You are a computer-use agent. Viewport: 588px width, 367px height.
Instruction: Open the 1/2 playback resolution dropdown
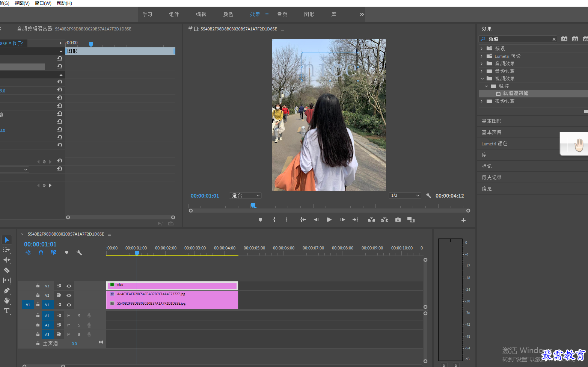(x=405, y=195)
